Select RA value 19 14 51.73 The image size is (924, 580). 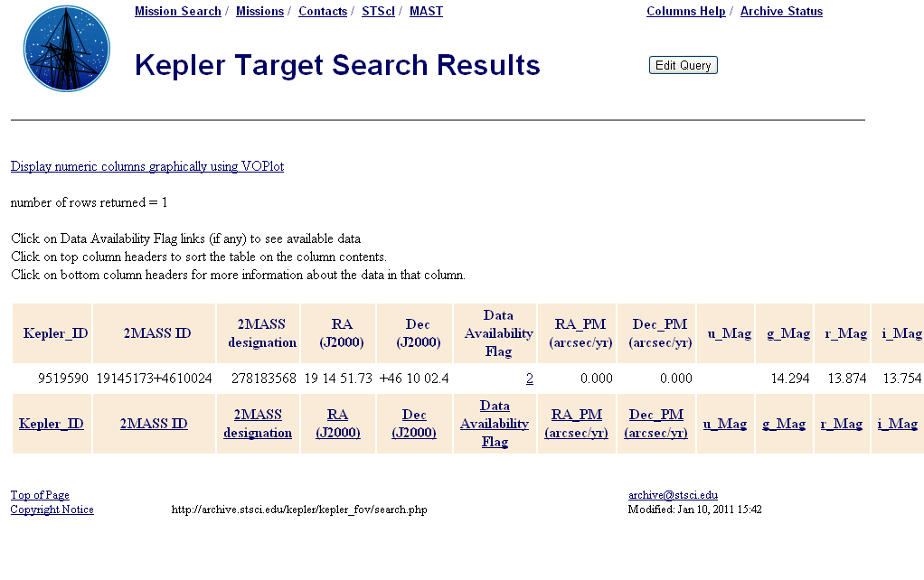click(338, 379)
